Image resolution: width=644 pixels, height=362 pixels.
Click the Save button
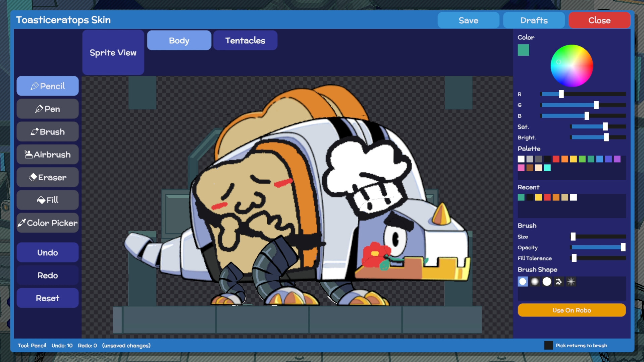468,20
